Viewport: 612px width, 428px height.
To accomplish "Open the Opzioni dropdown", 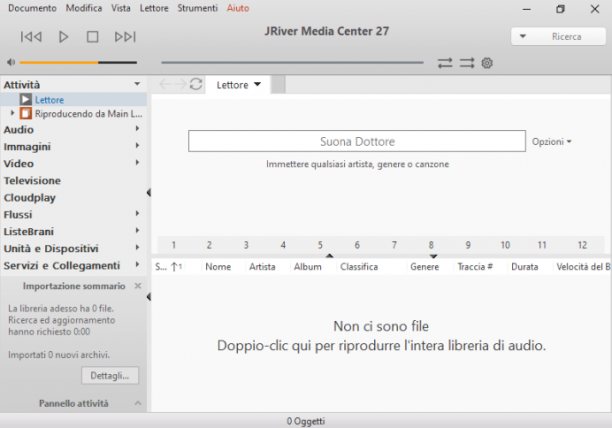I will (552, 142).
